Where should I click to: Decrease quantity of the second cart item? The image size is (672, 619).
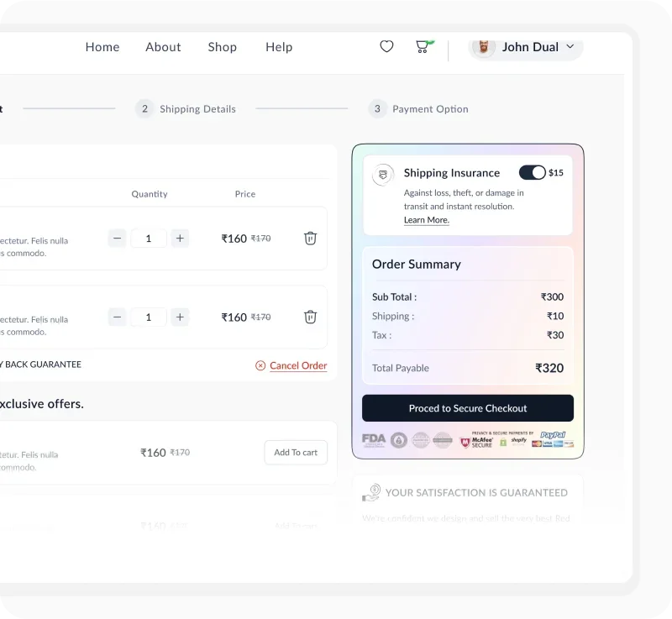[x=117, y=317]
